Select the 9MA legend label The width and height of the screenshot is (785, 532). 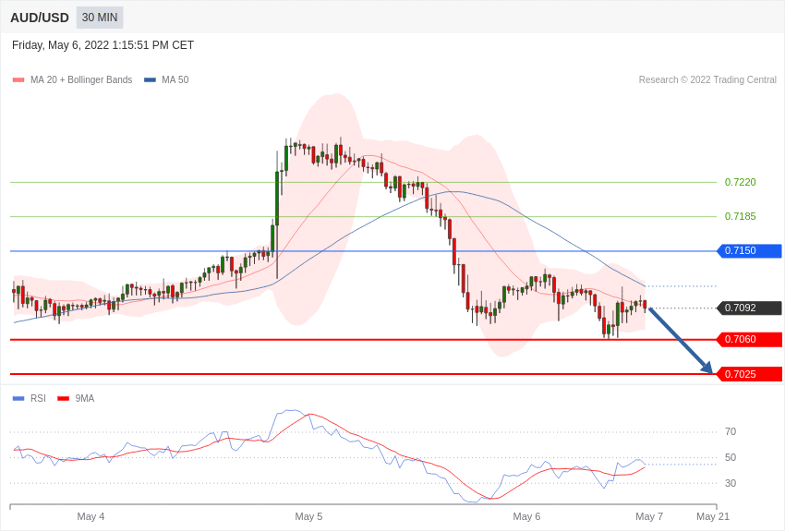[x=85, y=398]
